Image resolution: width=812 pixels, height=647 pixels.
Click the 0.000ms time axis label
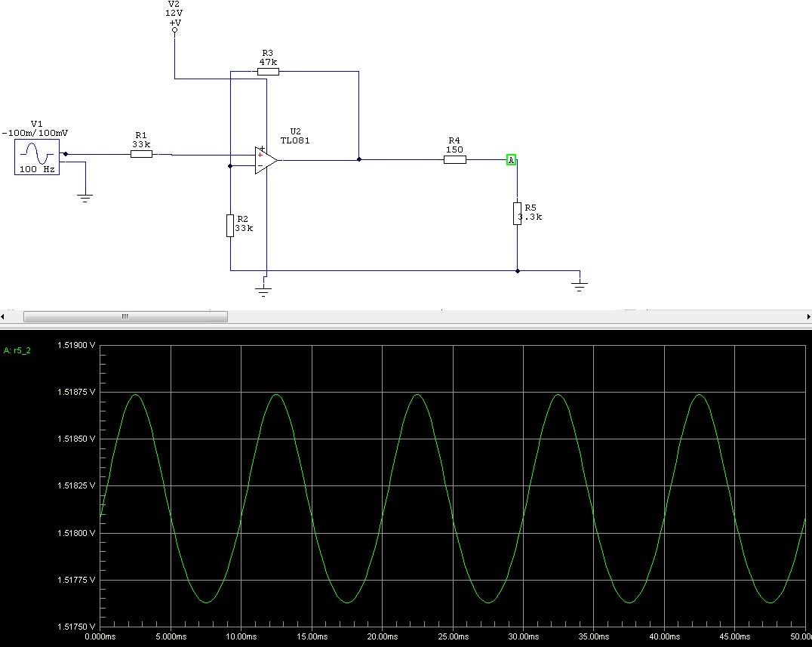click(100, 636)
